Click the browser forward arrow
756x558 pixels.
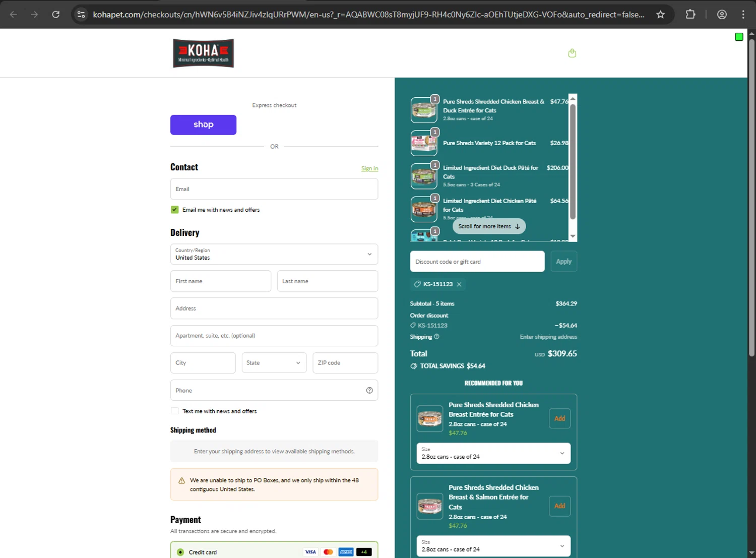pyautogui.click(x=34, y=15)
